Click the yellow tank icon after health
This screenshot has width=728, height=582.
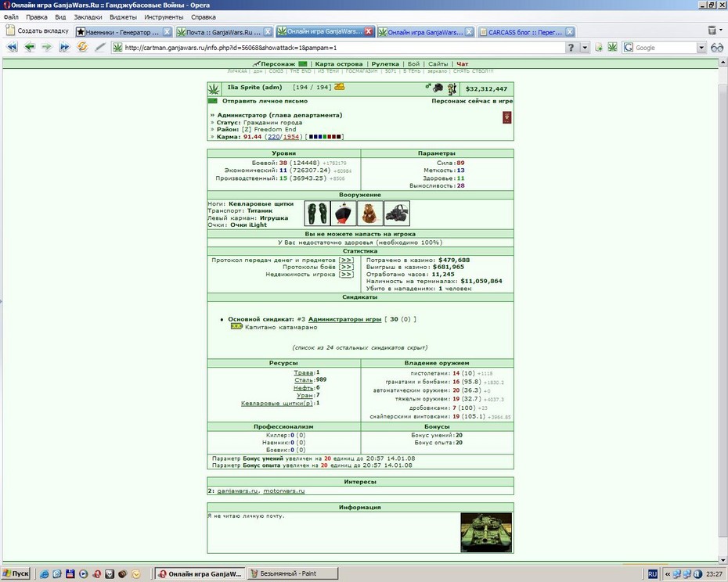point(340,86)
